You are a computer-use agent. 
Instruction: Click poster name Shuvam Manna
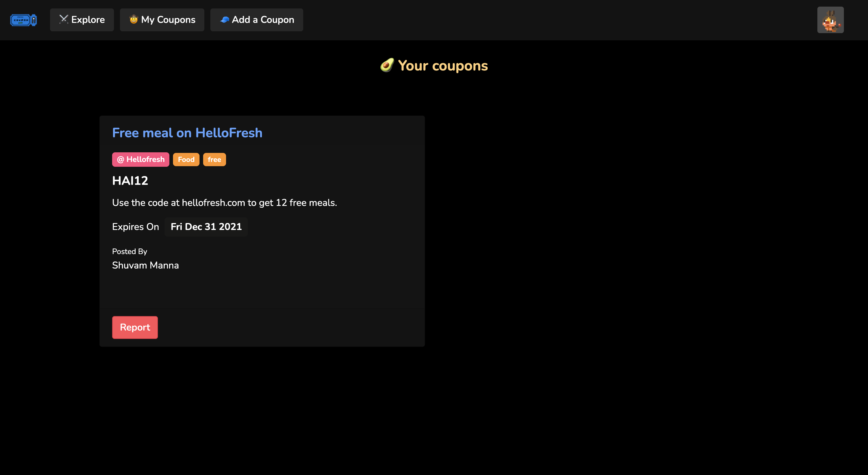click(145, 265)
